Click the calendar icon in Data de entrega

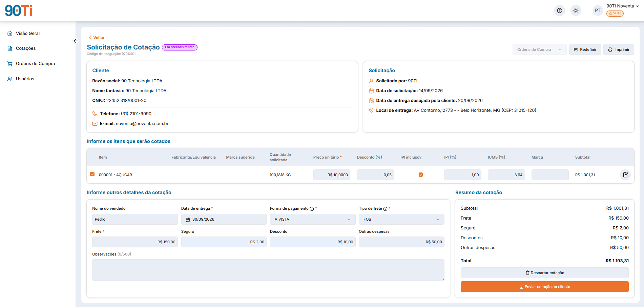(x=188, y=220)
